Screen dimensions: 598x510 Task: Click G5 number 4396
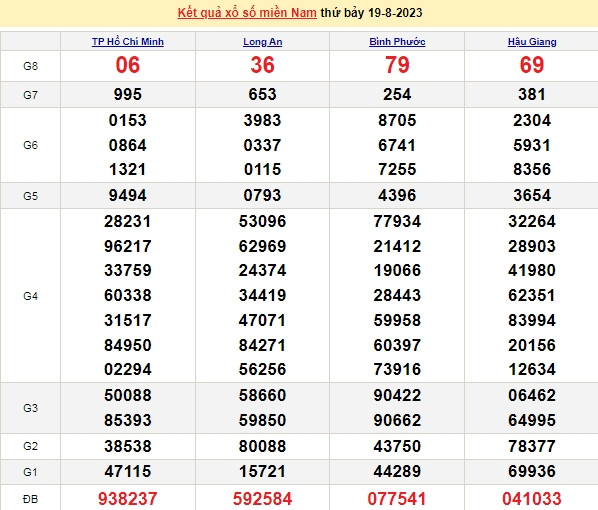pyautogui.click(x=397, y=195)
